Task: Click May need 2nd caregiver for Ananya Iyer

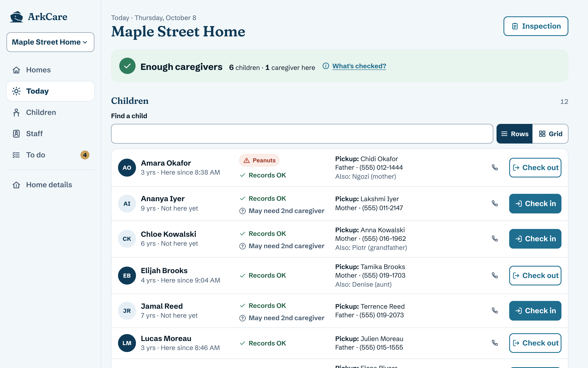Action: [282, 211]
